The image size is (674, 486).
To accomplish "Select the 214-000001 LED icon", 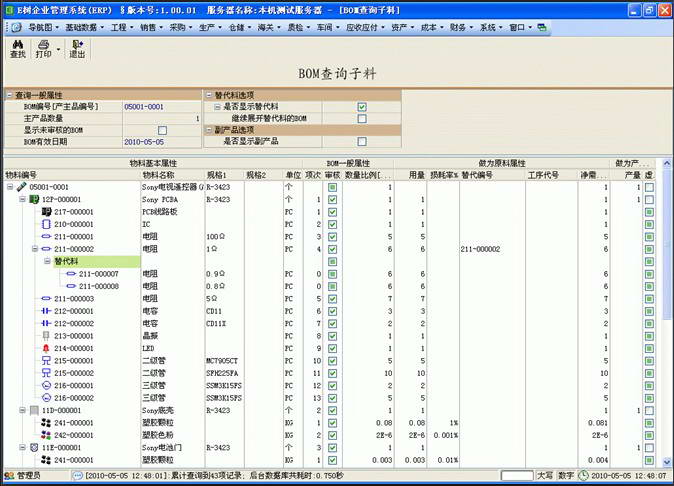I will [x=46, y=348].
